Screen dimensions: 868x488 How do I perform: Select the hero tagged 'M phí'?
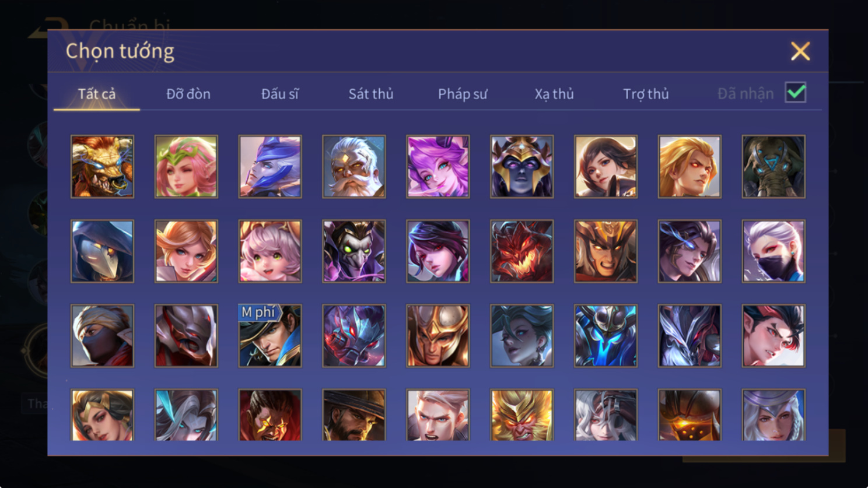(x=270, y=336)
